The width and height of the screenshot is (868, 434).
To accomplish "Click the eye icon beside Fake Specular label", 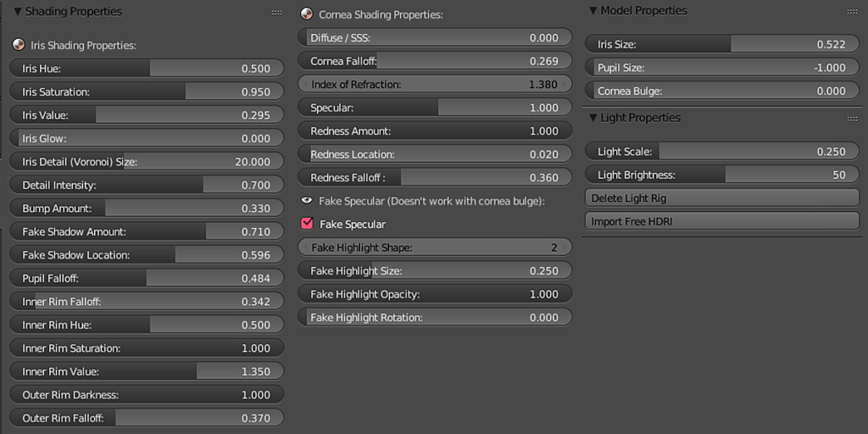I will point(307,201).
